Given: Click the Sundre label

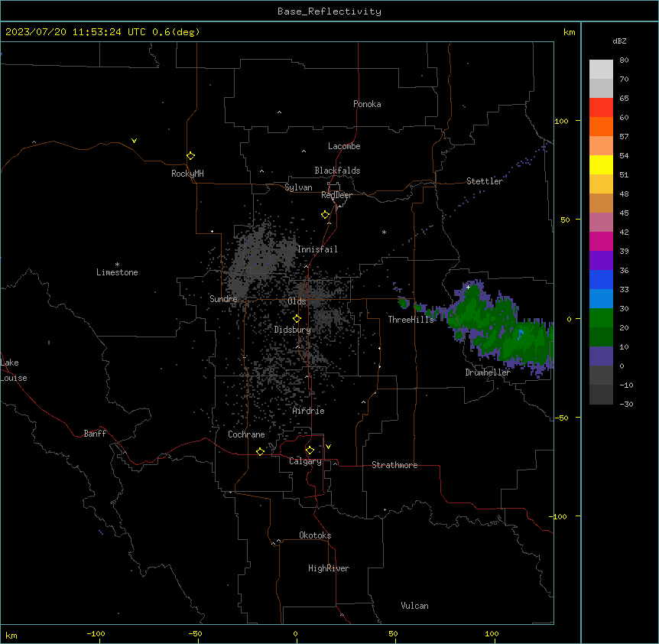Looking at the screenshot, I should click(x=223, y=299).
